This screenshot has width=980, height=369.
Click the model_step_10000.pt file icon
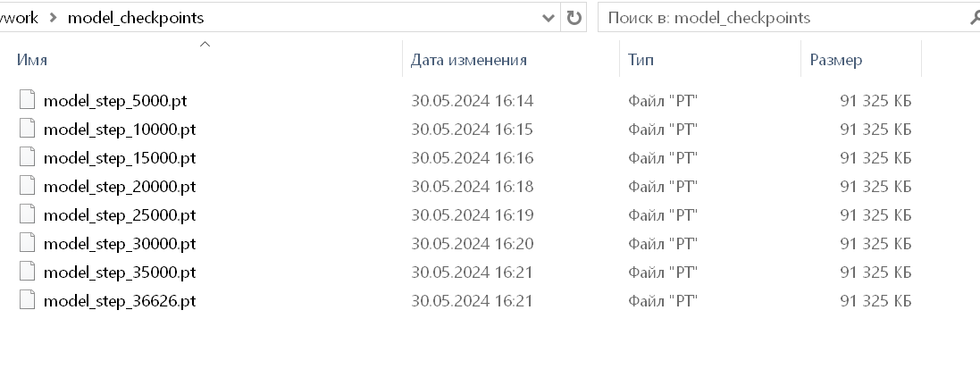[27, 129]
